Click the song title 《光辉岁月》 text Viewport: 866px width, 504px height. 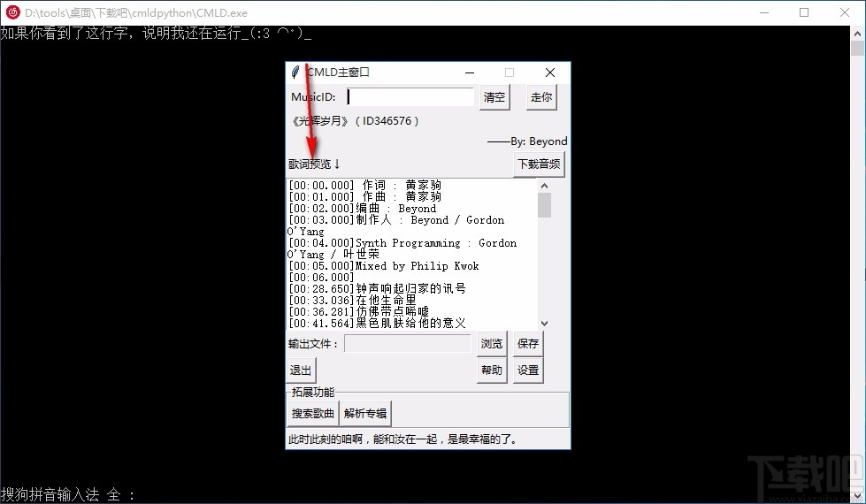320,121
